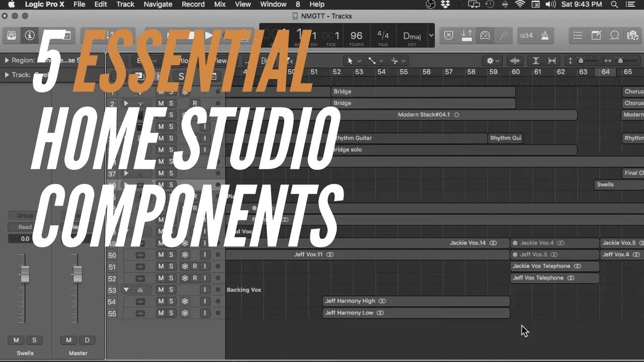
Task: Open the Navigate menu
Action: pyautogui.click(x=158, y=5)
